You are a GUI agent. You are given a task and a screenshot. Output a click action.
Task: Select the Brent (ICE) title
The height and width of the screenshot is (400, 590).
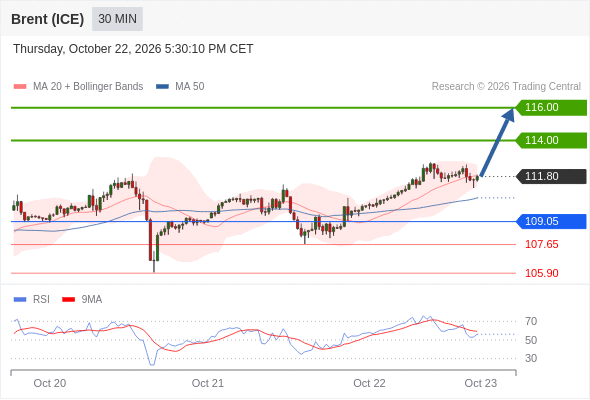pyautogui.click(x=47, y=19)
